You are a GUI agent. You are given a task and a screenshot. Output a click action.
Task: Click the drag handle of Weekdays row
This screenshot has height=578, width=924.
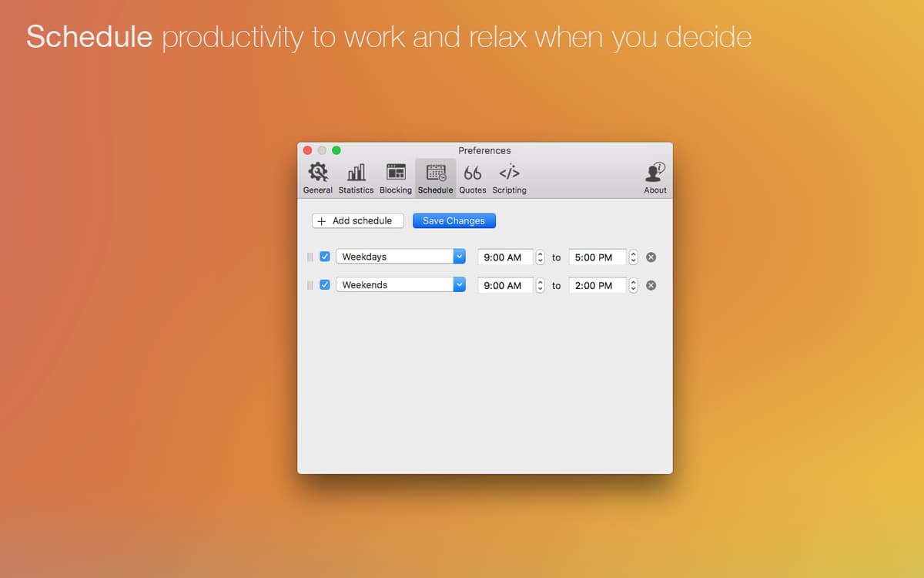tap(310, 257)
